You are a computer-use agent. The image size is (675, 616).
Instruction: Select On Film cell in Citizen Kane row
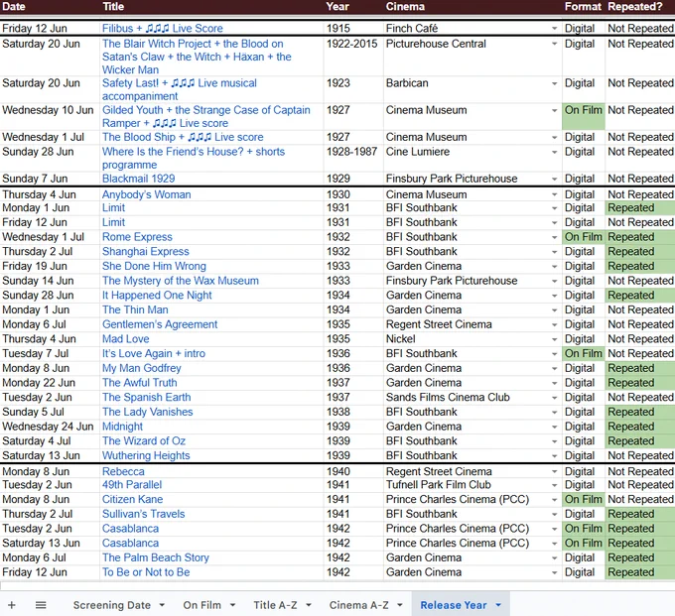(x=584, y=500)
